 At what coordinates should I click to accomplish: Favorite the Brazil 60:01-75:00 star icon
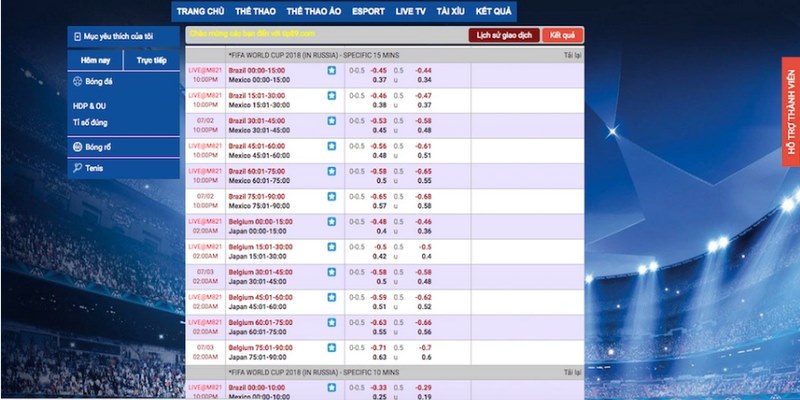point(332,171)
